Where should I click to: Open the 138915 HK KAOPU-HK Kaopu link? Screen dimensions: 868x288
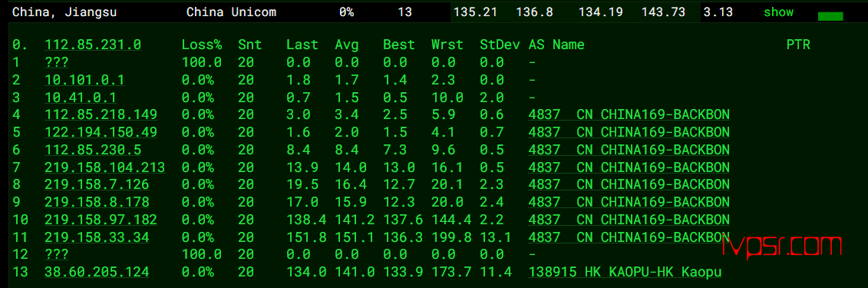click(625, 272)
